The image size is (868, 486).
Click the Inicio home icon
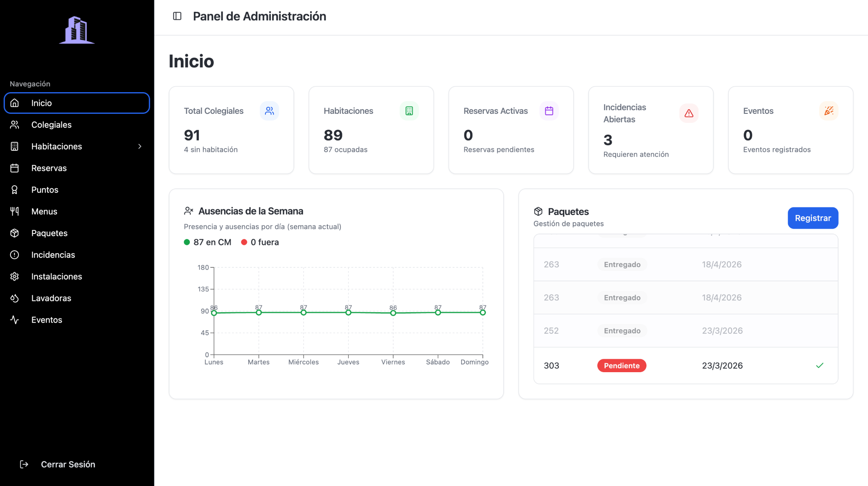14,103
